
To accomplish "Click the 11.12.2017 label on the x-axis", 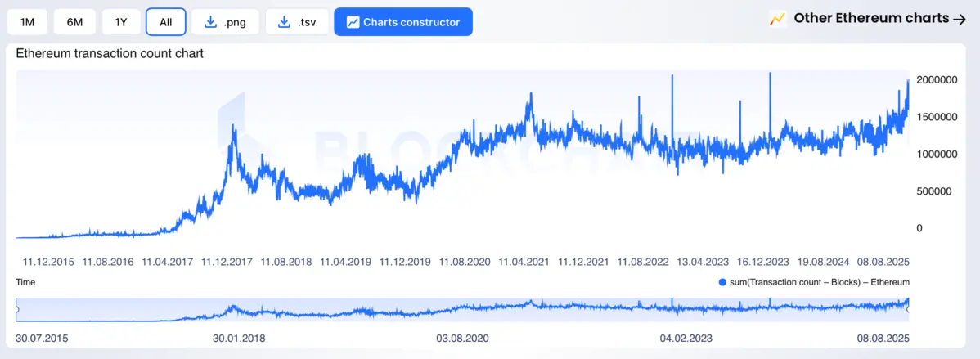I will pyautogui.click(x=227, y=263).
